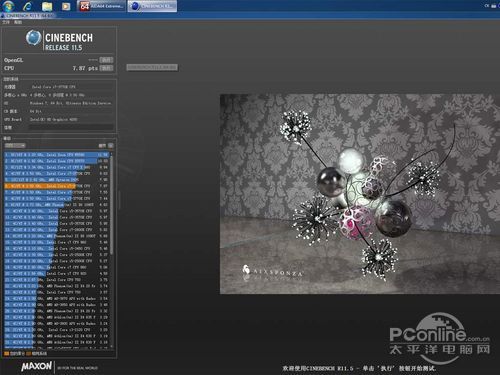Select the top-ranked Xeon row scoring 11.58
The width and height of the screenshot is (500, 375).
tap(56, 155)
